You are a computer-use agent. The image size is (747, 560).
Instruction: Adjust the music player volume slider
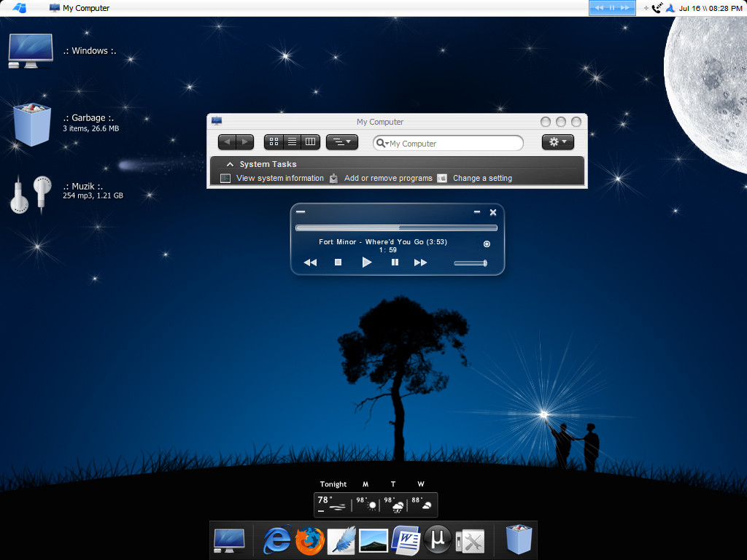(471, 262)
